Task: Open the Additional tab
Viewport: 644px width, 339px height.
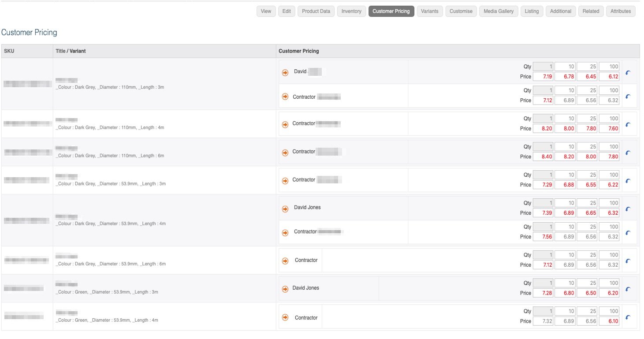Action: (561, 11)
